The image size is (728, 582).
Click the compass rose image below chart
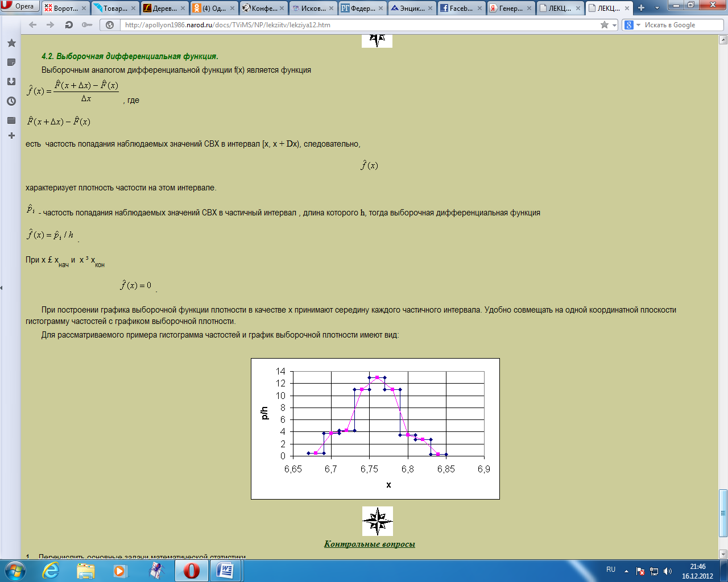pyautogui.click(x=378, y=521)
